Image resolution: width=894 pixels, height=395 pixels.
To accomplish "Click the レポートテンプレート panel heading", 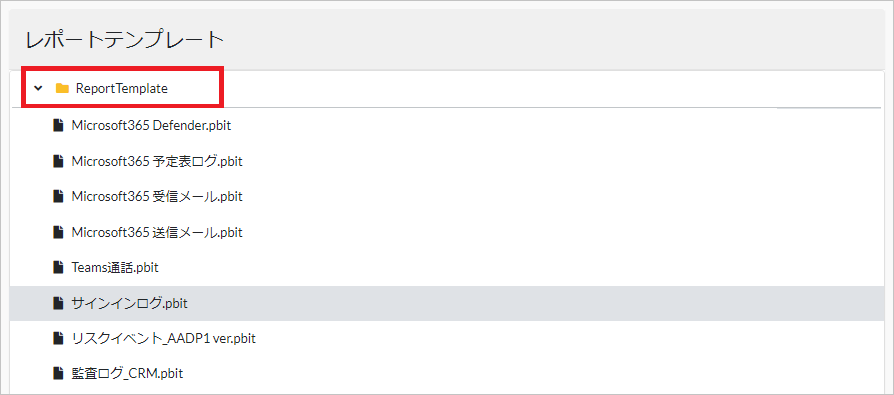I will 124,40.
